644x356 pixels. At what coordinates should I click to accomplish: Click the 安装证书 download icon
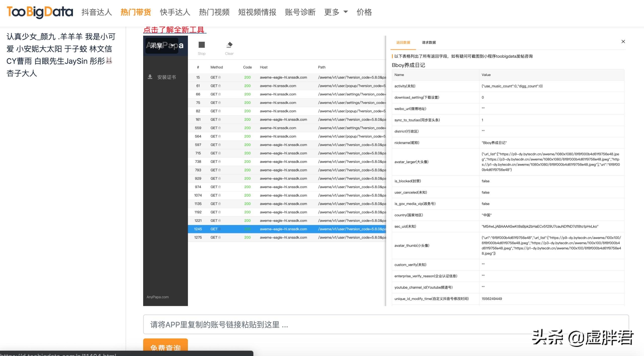click(150, 77)
